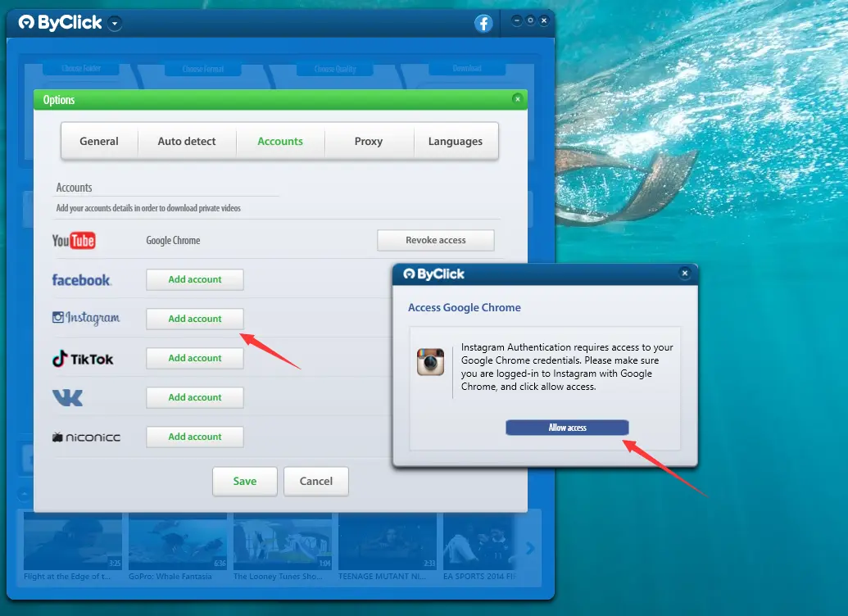Screen dimensions: 848x616
Task: Click the Instagram logo icon
Action: click(x=86, y=319)
